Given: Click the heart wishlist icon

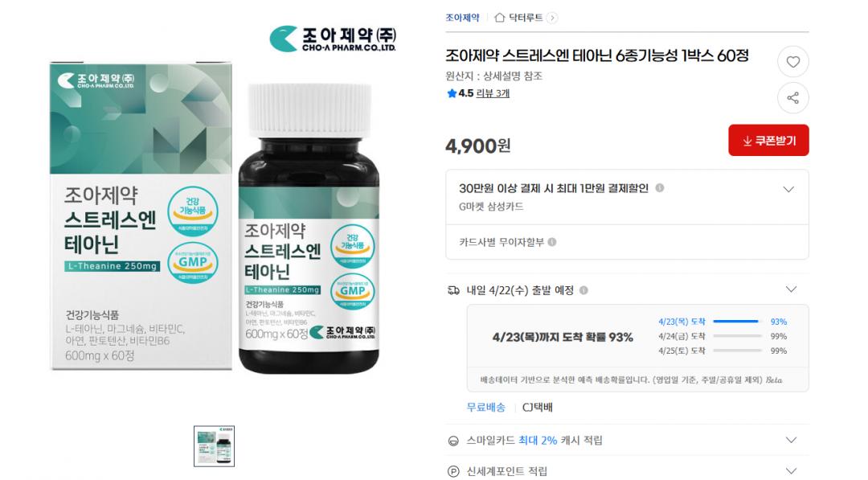Looking at the screenshot, I should (792, 62).
